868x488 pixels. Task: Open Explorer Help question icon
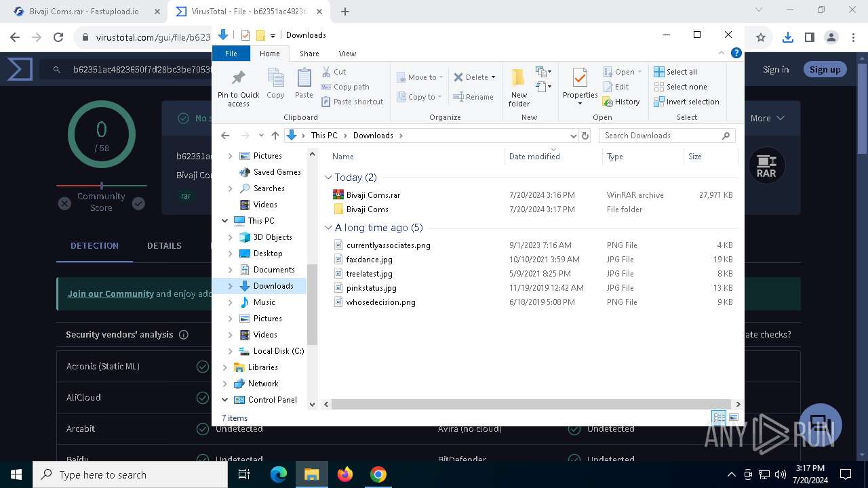[x=736, y=53]
